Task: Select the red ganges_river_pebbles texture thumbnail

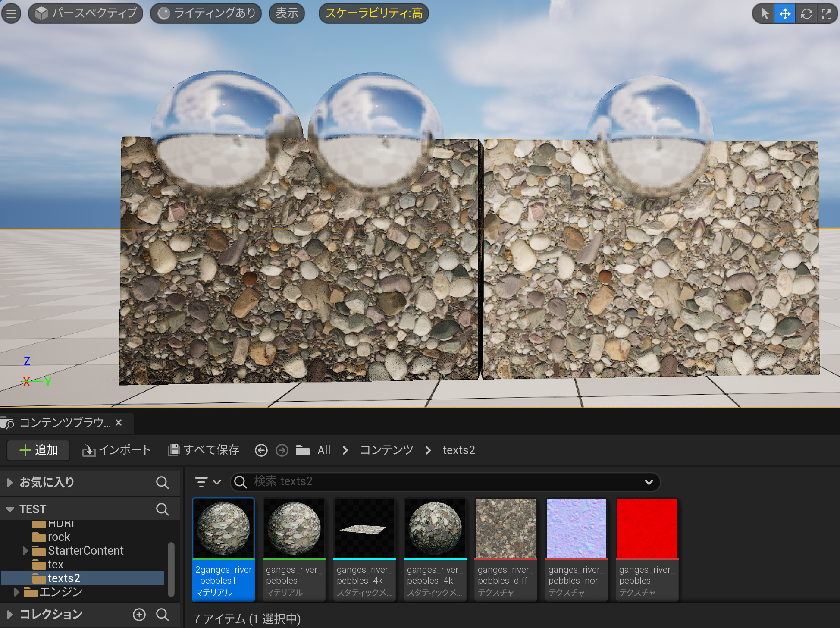Action: point(647,528)
